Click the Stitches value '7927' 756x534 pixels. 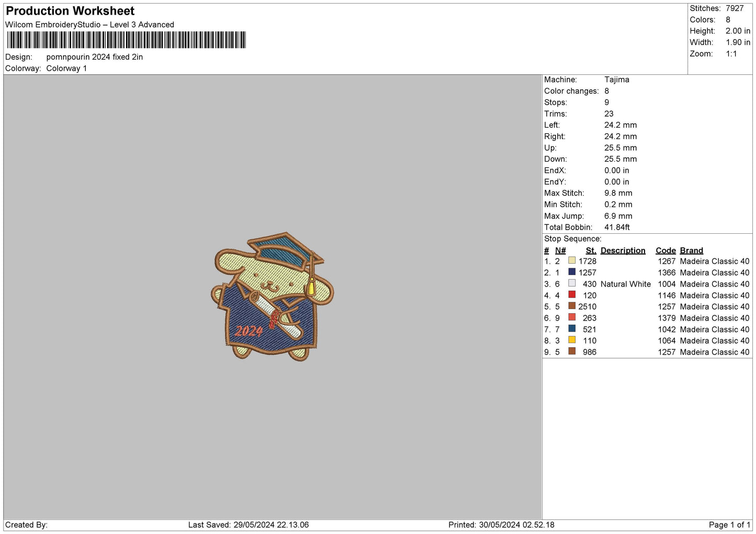click(x=735, y=8)
